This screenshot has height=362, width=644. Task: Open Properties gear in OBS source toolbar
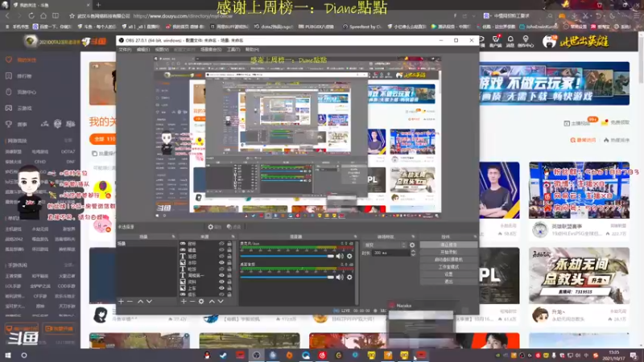[x=214, y=227]
